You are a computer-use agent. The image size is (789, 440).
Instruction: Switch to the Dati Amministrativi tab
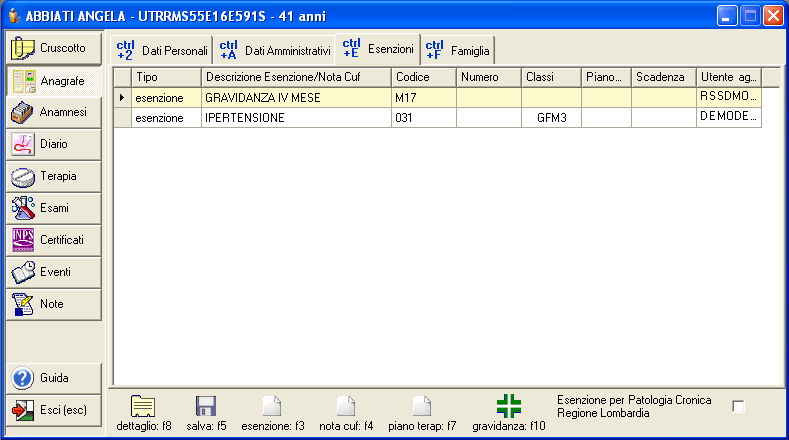[x=274, y=50]
